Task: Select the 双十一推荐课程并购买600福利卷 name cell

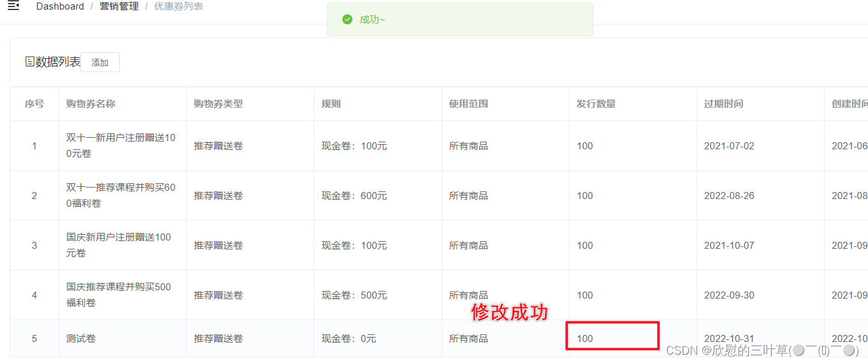Action: [x=121, y=195]
